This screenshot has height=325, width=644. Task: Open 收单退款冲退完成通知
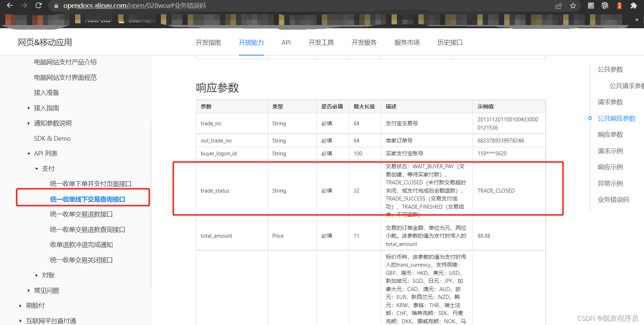81,245
